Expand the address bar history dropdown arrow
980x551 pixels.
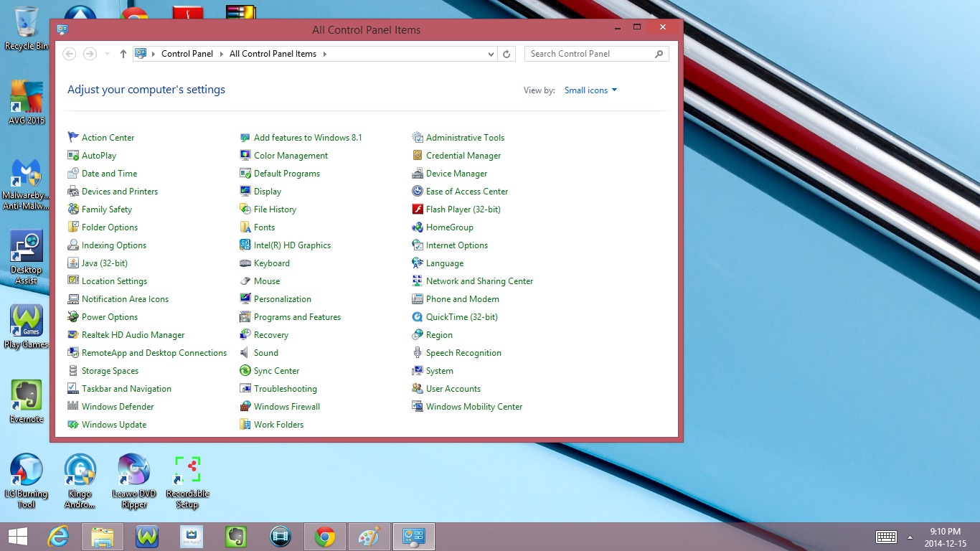pos(491,54)
